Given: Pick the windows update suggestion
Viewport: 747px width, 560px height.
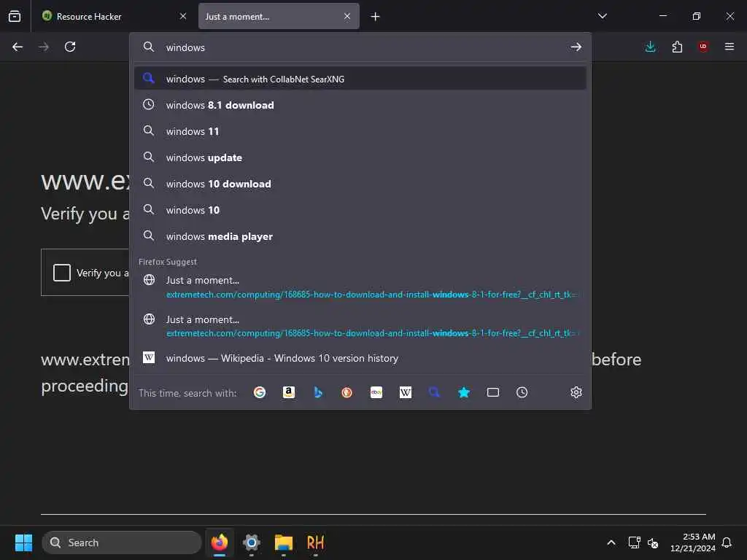Looking at the screenshot, I should (x=360, y=157).
